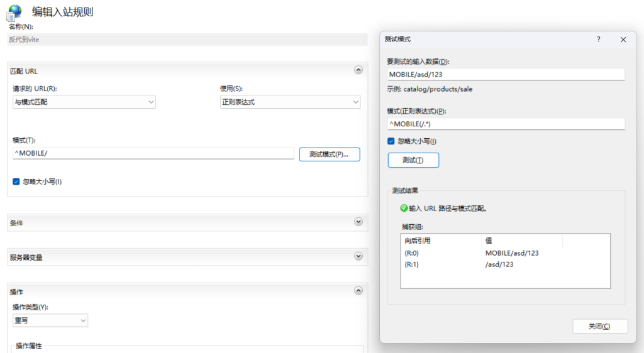Open the 请求的 URL dropdown
The width and height of the screenshot is (644, 353).
tap(84, 102)
